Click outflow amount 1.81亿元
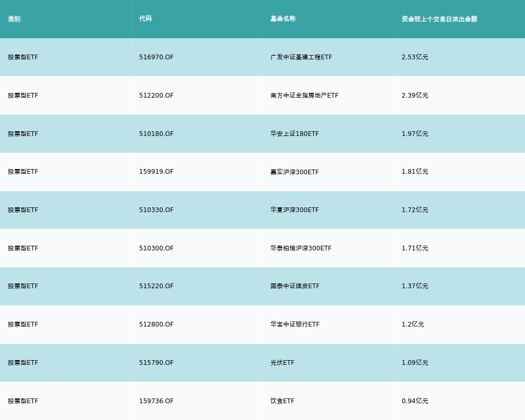This screenshot has height=420, width=525. 415,172
